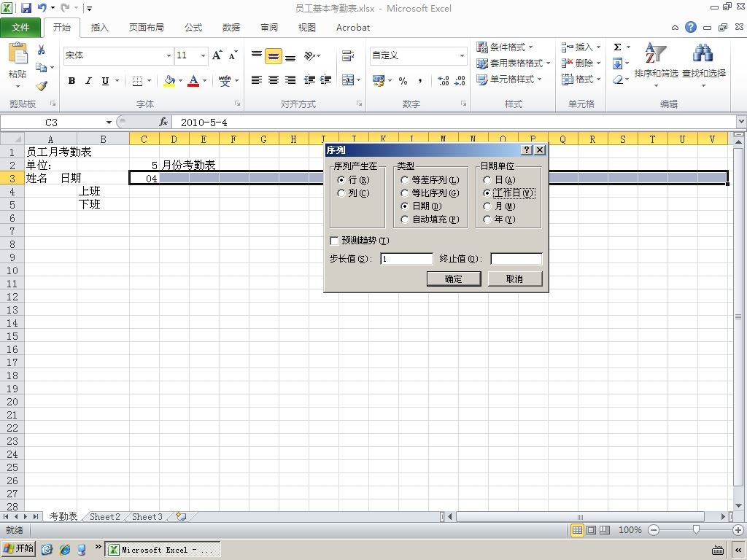Screen dimensions: 747x560
Task: Select 日期 date type radio
Action: [404, 206]
